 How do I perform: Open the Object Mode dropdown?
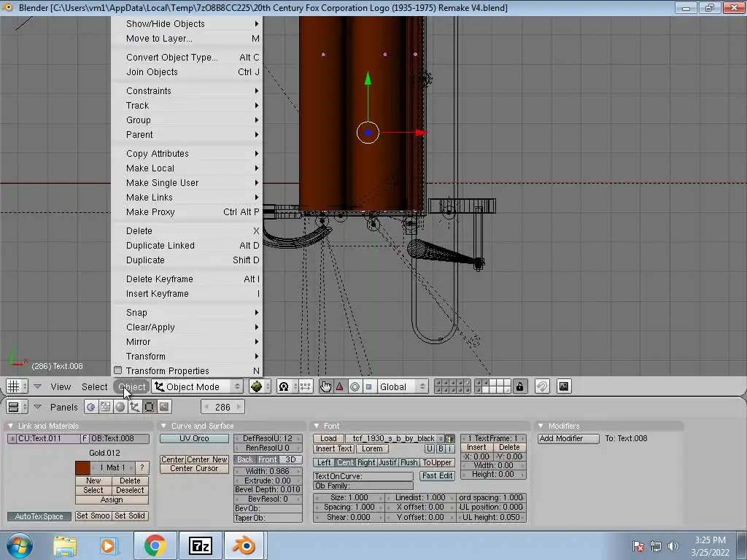pos(197,386)
